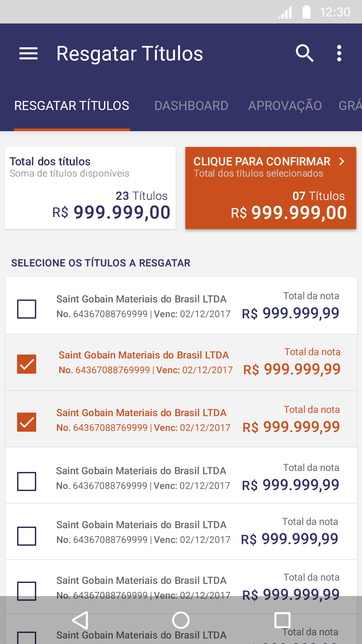Viewport: 362px width, 644px height.
Task: Uncheck the second title's orange checkbox
Action: coord(27,364)
